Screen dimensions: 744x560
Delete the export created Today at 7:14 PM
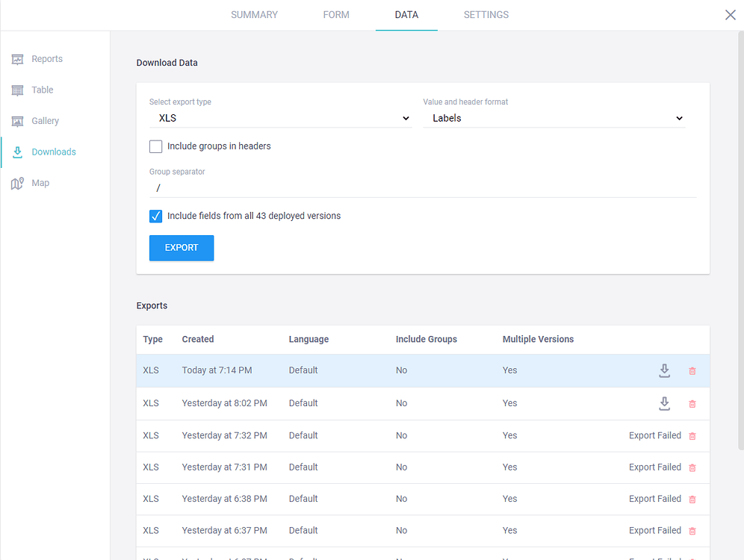click(x=692, y=370)
